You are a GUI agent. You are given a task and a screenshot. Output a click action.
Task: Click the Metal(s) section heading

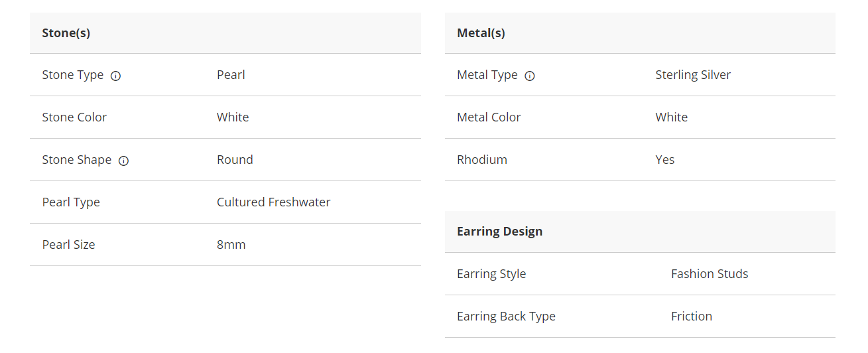(481, 33)
